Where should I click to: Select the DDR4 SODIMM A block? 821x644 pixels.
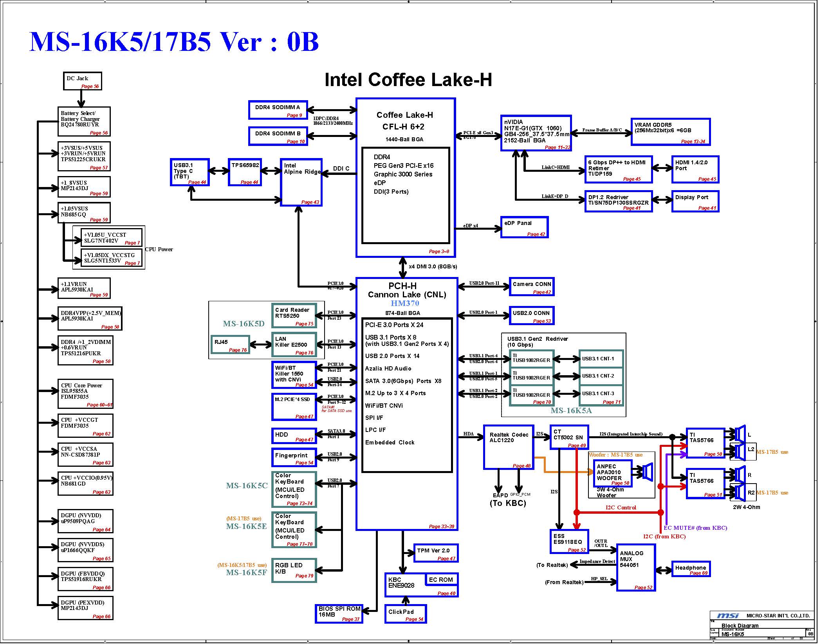[279, 110]
